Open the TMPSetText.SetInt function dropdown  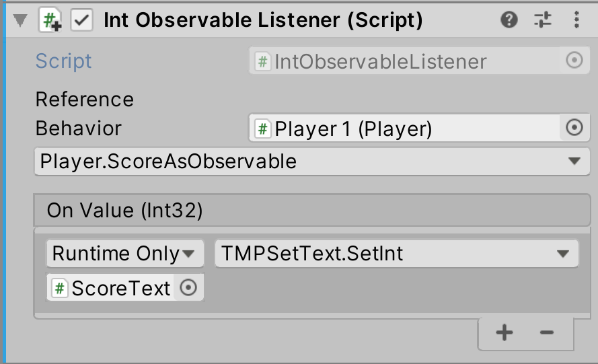396,254
